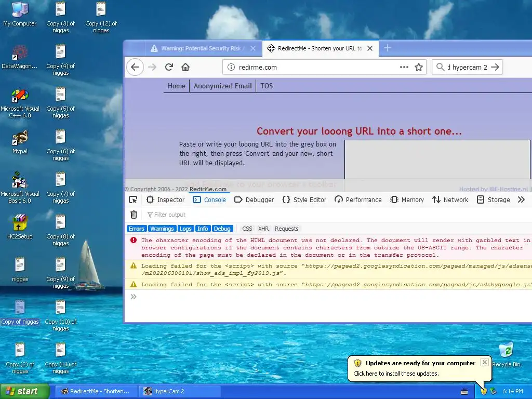Close the RedirectMe tab

coord(370,48)
